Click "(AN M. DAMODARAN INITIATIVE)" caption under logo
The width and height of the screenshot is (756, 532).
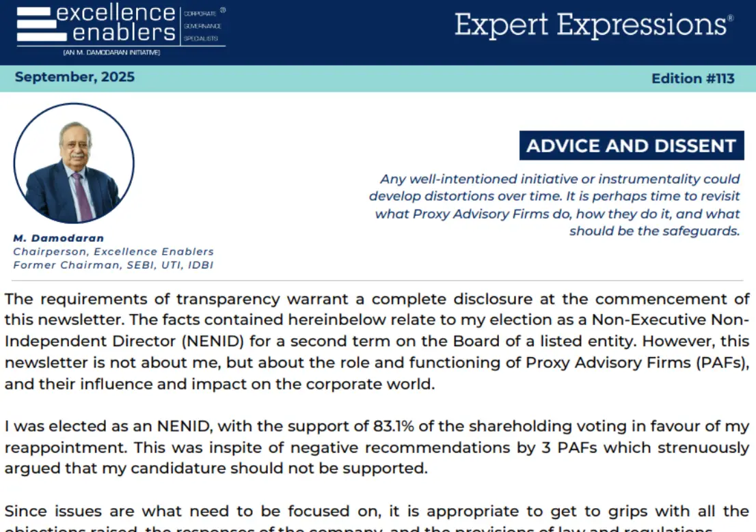coord(111,53)
